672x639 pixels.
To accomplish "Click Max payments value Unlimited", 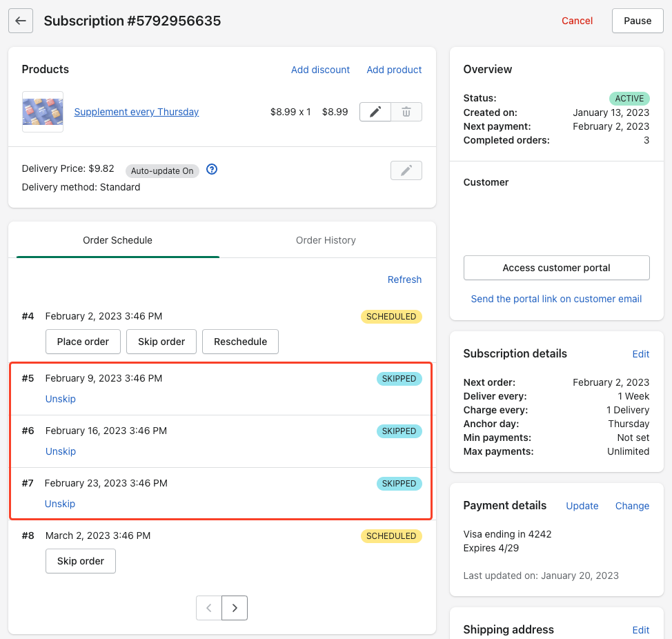I will click(629, 451).
